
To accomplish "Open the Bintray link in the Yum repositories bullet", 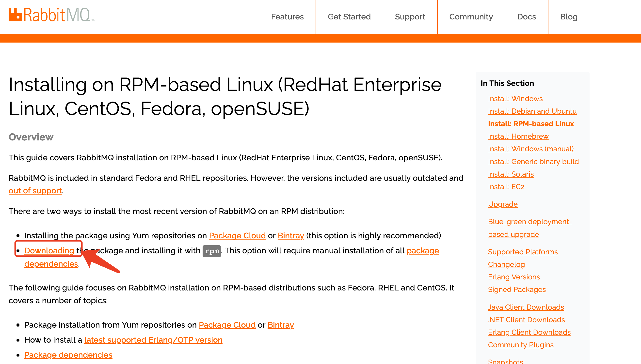I will click(291, 236).
